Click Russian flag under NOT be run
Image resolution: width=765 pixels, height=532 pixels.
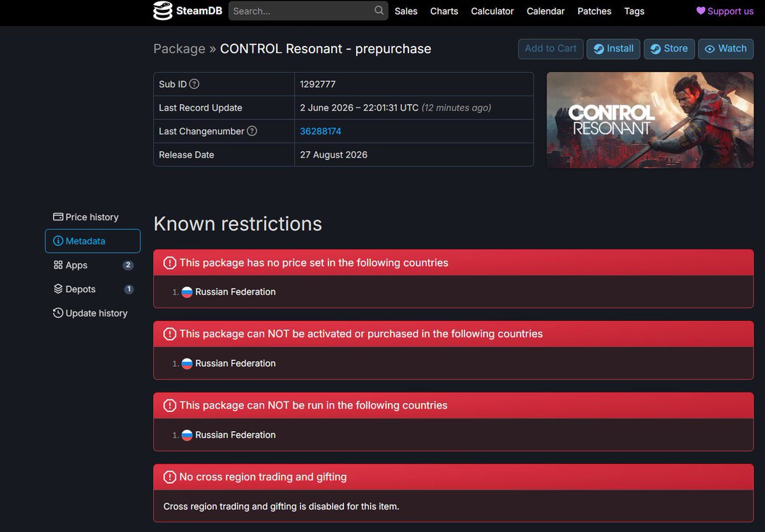pos(187,435)
